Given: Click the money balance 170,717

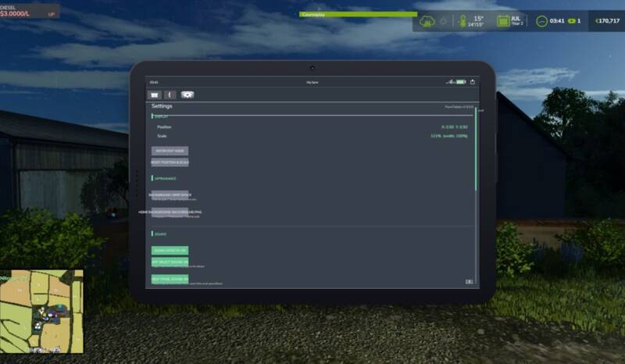Looking at the screenshot, I should (x=608, y=21).
